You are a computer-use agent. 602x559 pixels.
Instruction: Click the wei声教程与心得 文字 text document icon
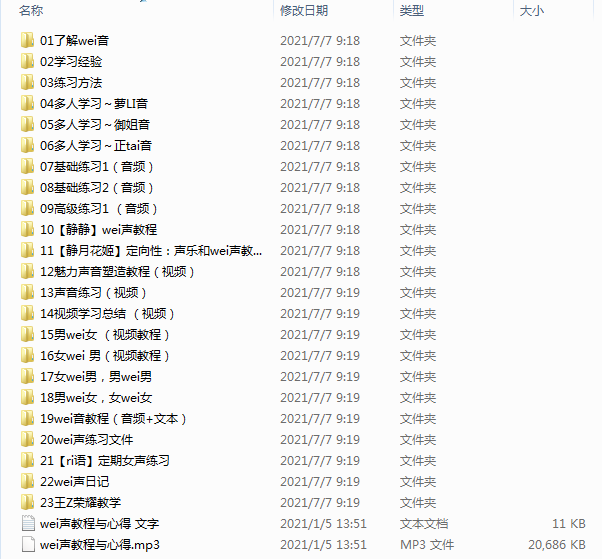(x=28, y=523)
